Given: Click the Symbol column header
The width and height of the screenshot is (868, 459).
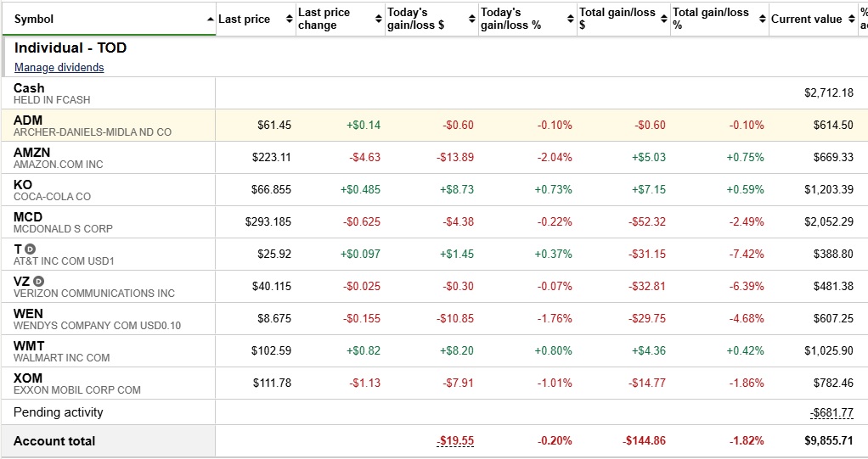Looking at the screenshot, I should 34,19.
